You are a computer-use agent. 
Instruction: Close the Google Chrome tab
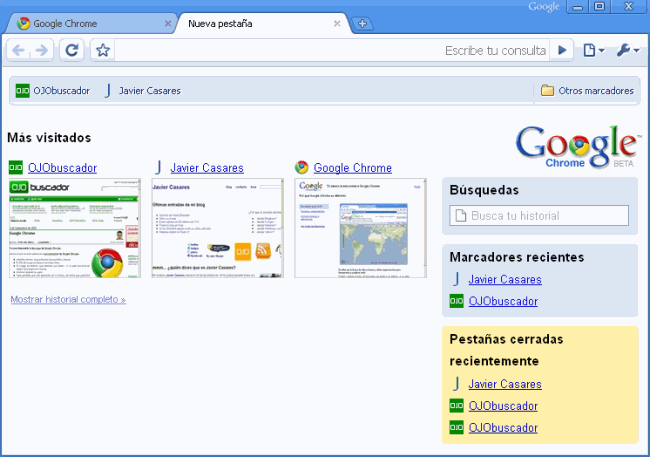(168, 24)
